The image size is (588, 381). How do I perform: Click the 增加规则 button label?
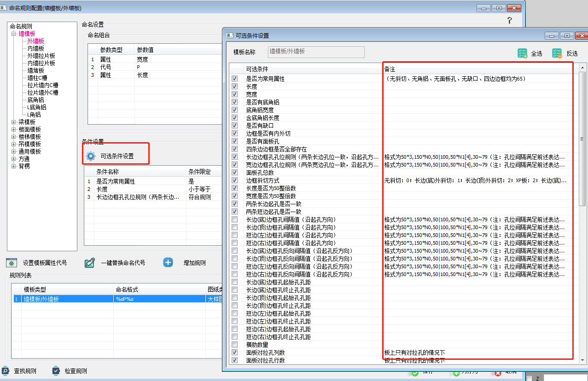(x=194, y=263)
